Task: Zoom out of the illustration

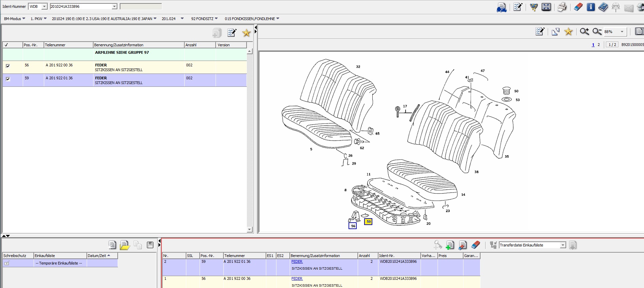Action: click(x=597, y=32)
